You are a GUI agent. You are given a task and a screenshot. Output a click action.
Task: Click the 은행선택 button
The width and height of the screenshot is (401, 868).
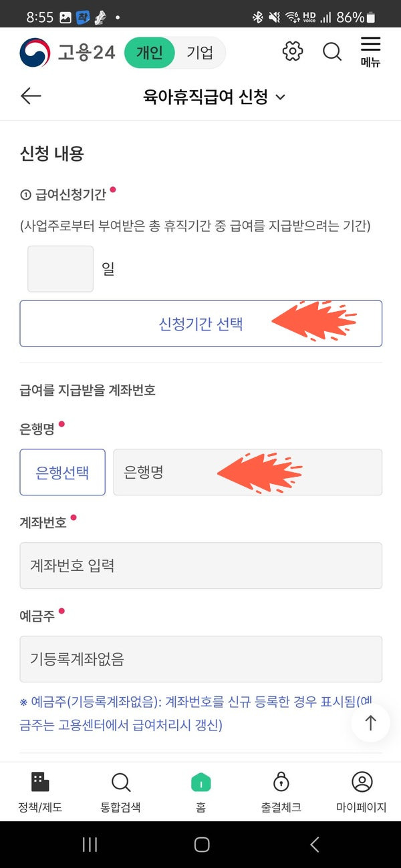click(63, 472)
